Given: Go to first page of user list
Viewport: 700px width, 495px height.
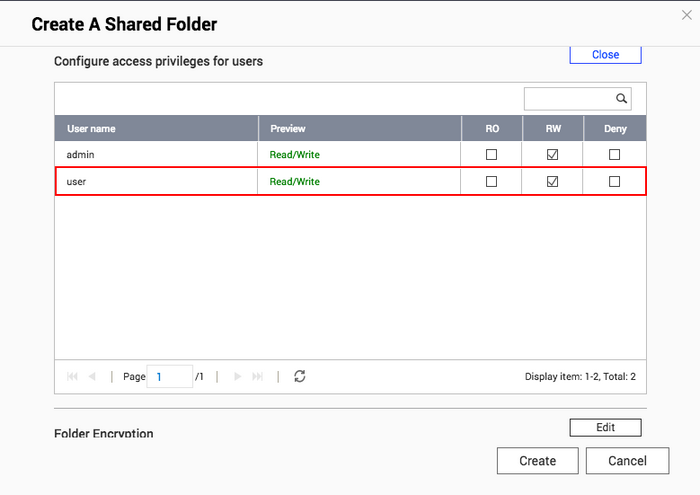Looking at the screenshot, I should 72,376.
